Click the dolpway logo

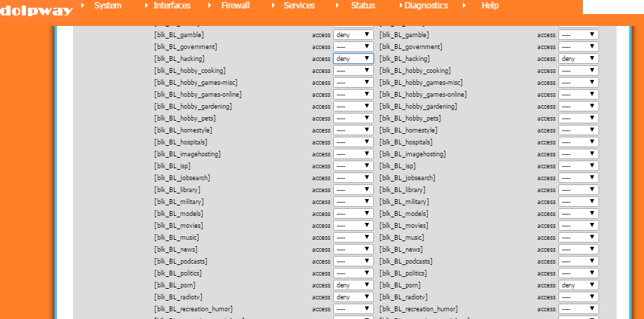[35, 9]
